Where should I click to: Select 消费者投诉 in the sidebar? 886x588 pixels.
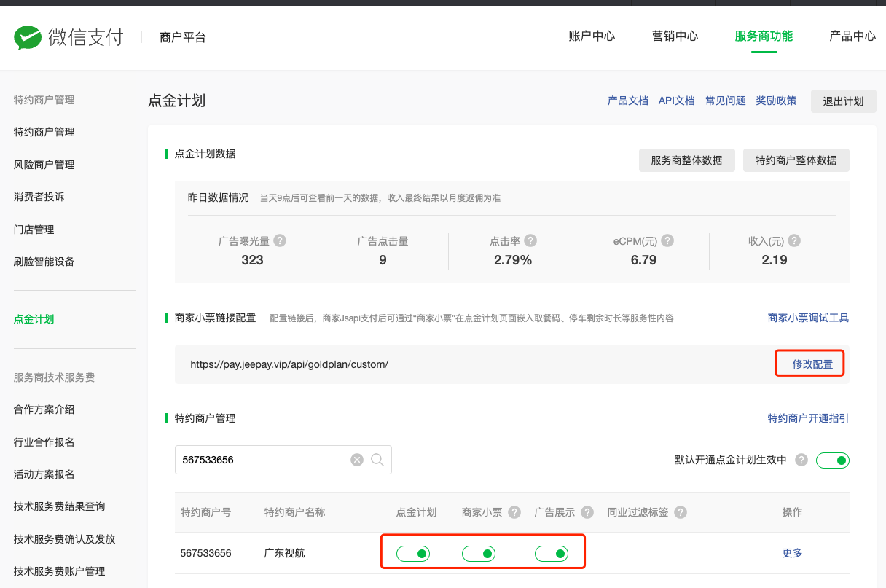coord(39,197)
